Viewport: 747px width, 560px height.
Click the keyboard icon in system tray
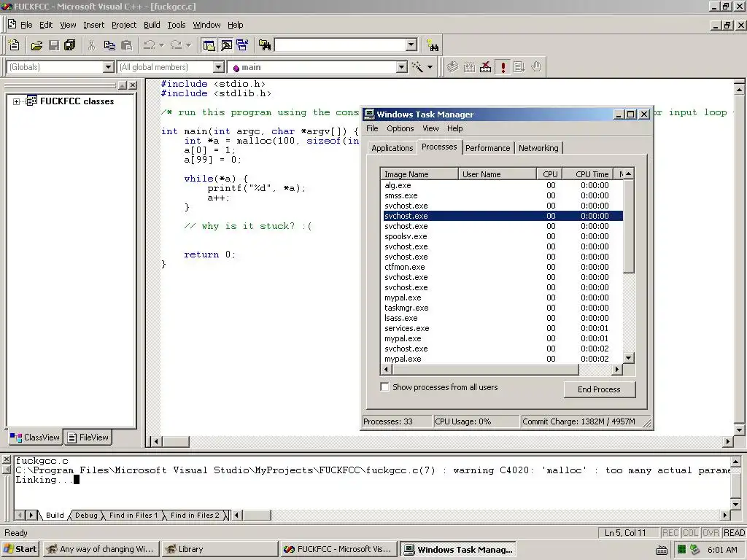pos(661,551)
